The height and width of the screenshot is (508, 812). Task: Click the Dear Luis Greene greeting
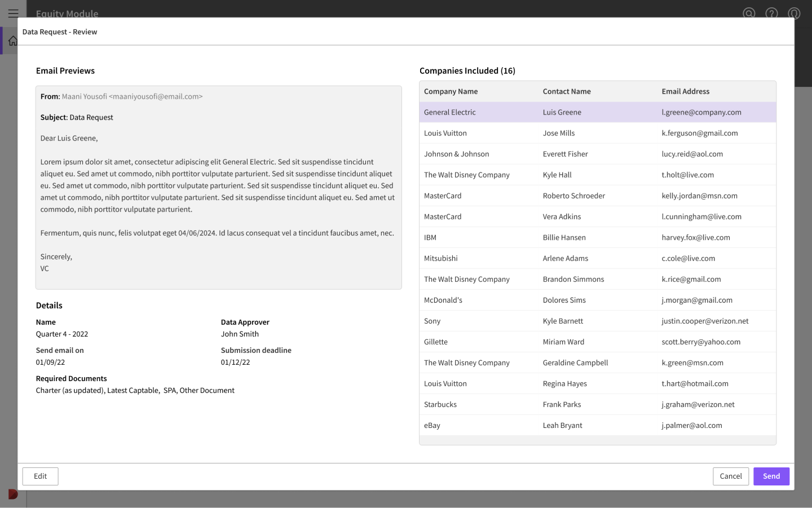pos(69,138)
